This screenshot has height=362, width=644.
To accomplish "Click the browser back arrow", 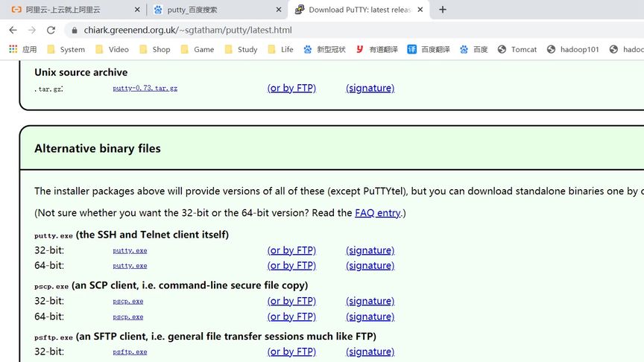I will pos(13,30).
